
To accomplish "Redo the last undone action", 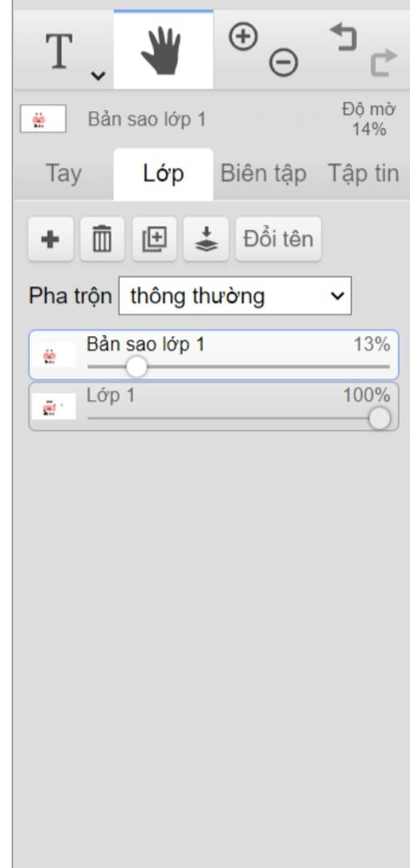I will 383,62.
